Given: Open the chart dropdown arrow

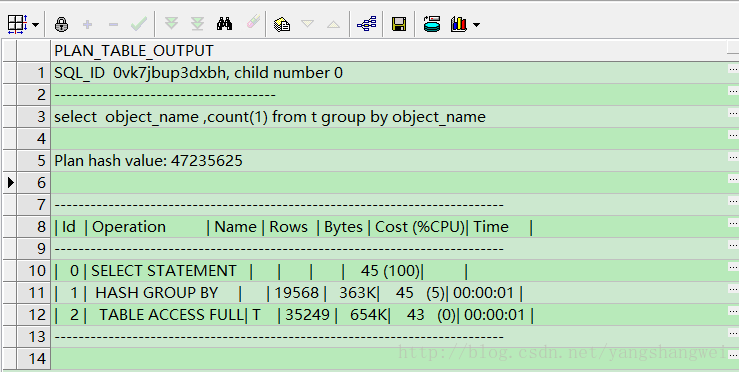Looking at the screenshot, I should [476, 25].
